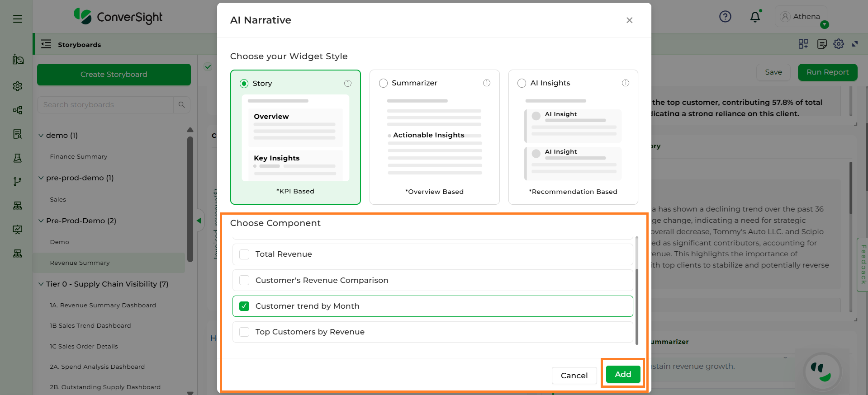Viewport: 868px width, 395px height.
Task: Open 1A. Revenue Summary Dashboard
Action: [103, 306]
